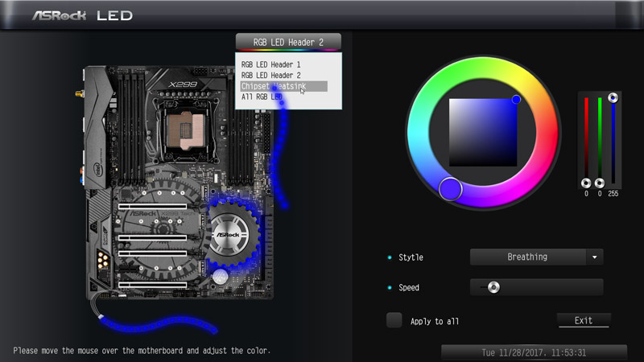Image resolution: width=644 pixels, height=362 pixels.
Task: Click the red channel slider knob
Action: tap(586, 183)
